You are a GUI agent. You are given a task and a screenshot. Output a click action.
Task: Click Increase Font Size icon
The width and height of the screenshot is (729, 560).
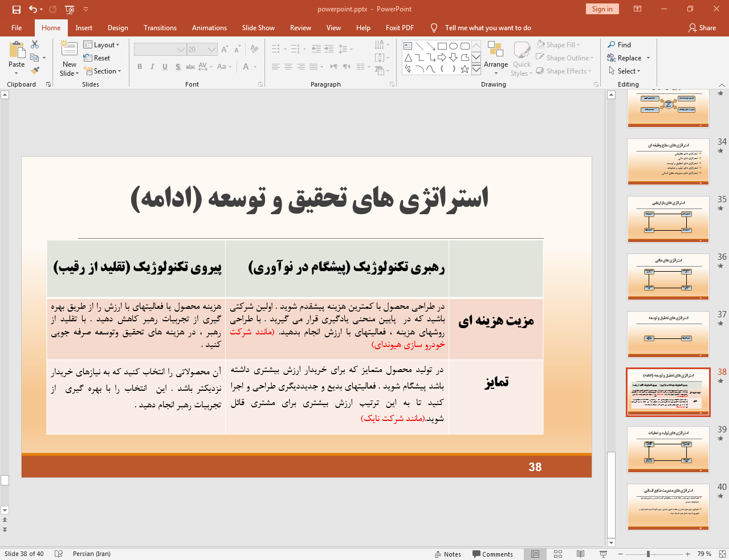225,50
